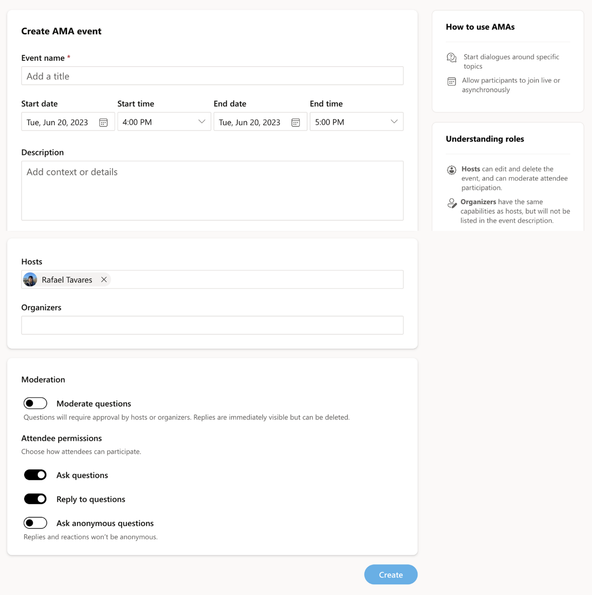Click the 'Attendee permissions' heading

(61, 438)
